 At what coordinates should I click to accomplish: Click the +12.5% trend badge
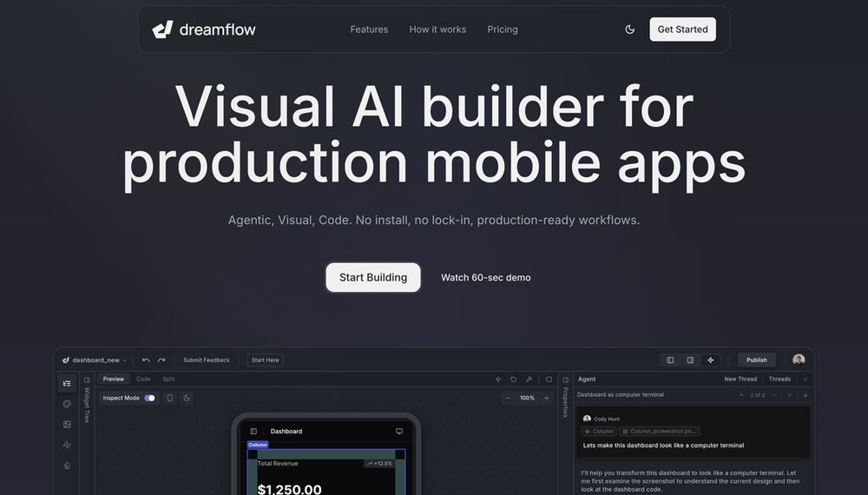380,464
